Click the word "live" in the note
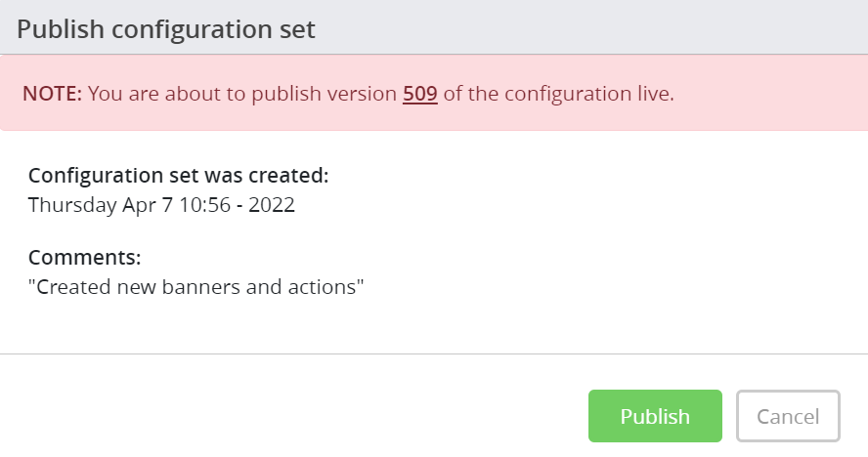Image resolution: width=868 pixels, height=457 pixels. tap(654, 94)
